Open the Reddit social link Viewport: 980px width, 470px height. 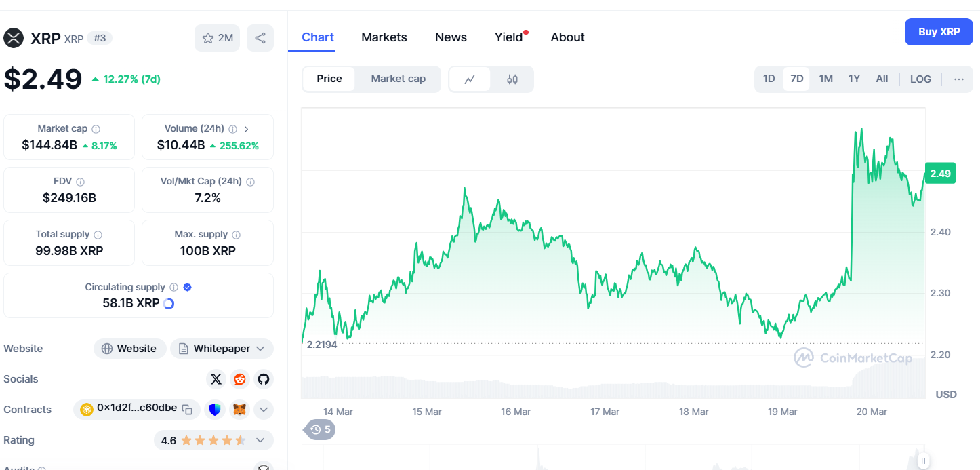pos(239,379)
